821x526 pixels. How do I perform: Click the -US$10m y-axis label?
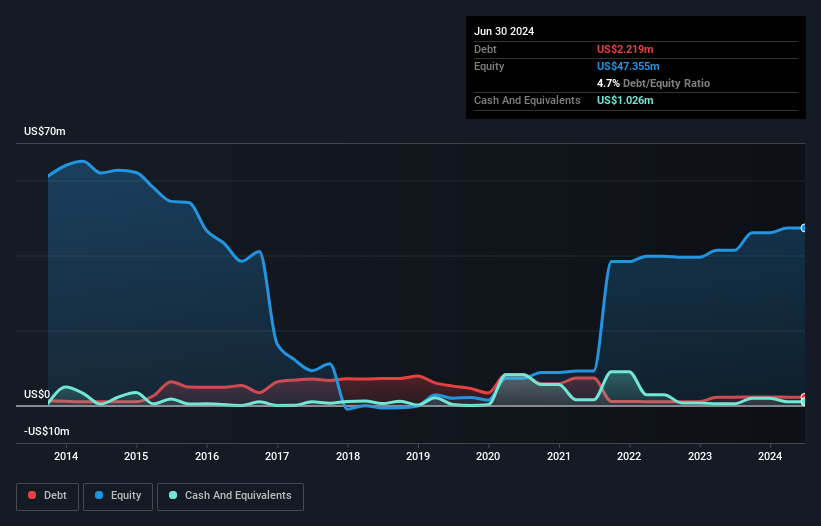(x=47, y=431)
